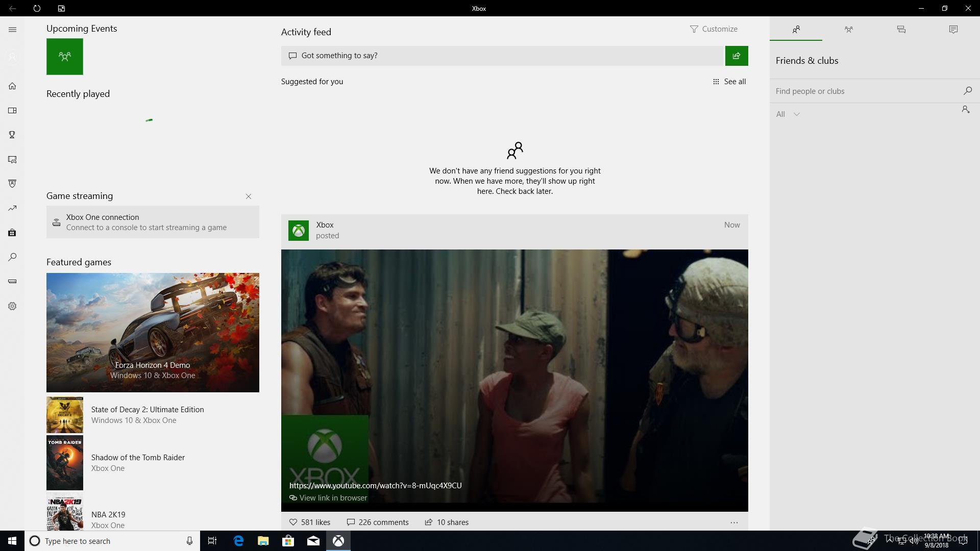
Task: Click Cortana microphone icon
Action: pyautogui.click(x=189, y=541)
